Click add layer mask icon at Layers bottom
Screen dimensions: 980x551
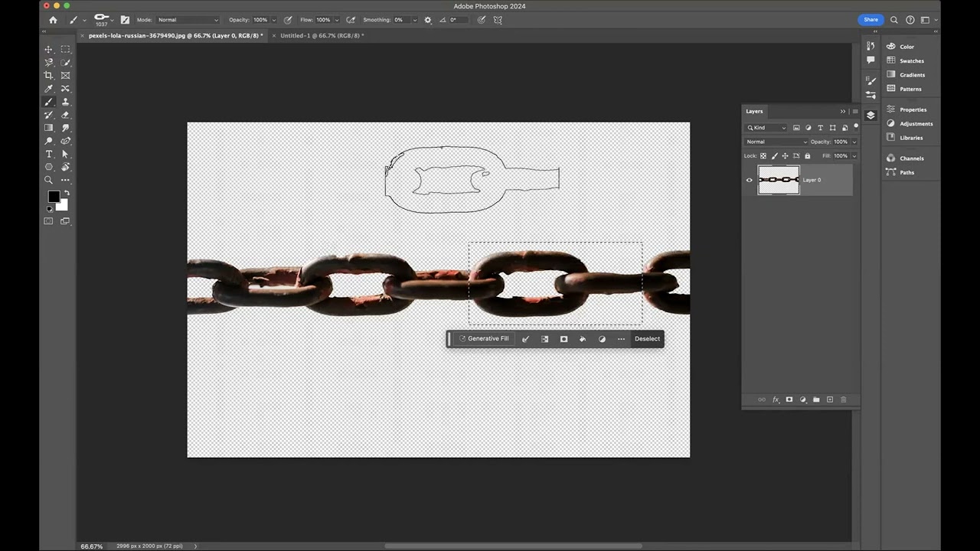789,399
